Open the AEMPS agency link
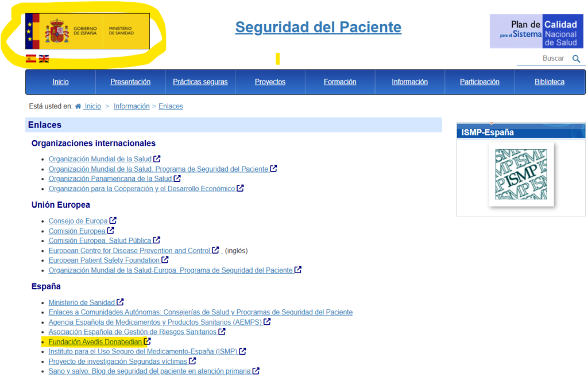Screen dimensions: 588x377 pos(156,321)
